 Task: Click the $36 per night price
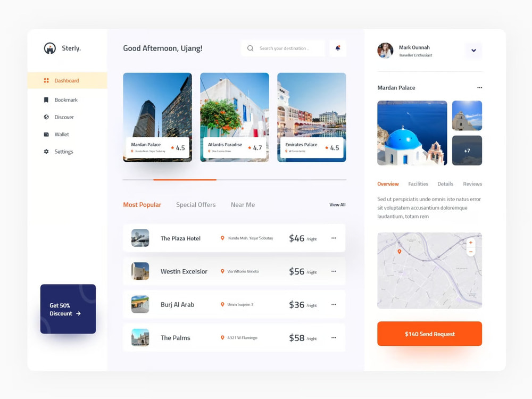pyautogui.click(x=303, y=305)
